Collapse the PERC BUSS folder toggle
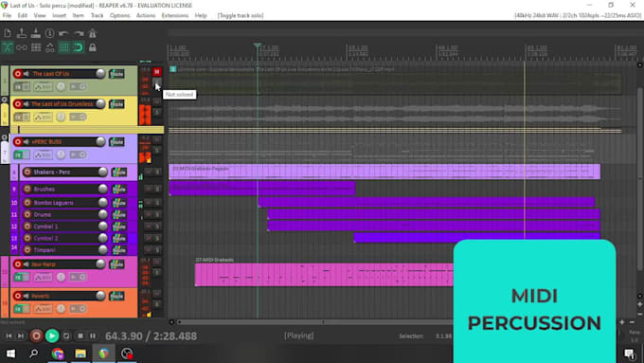This screenshot has width=644, height=363. click(x=5, y=137)
